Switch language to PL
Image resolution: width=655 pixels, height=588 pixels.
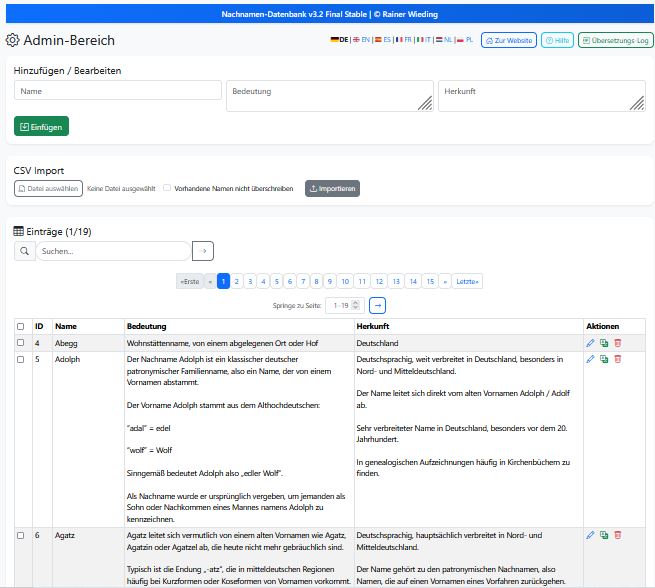coord(465,40)
